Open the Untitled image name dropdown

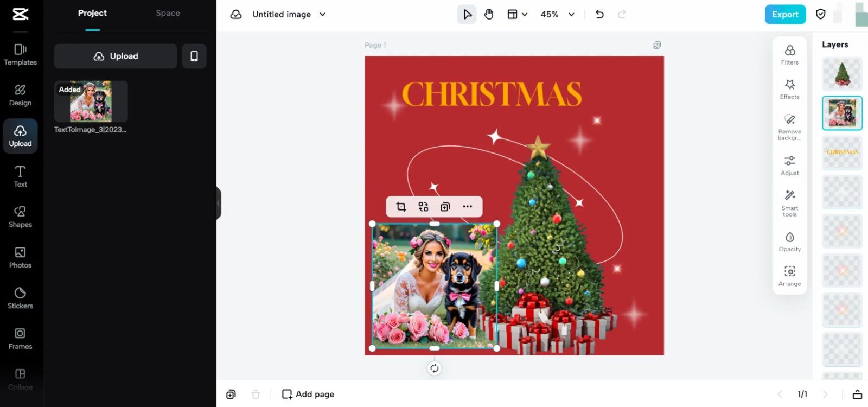pos(322,15)
